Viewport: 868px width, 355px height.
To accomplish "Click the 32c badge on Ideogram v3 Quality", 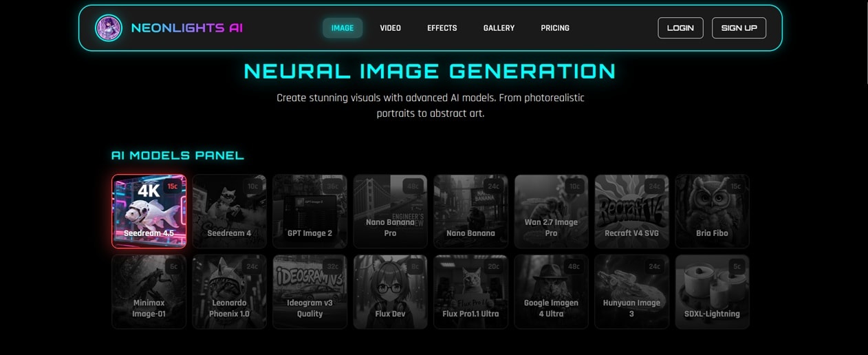I will point(334,267).
